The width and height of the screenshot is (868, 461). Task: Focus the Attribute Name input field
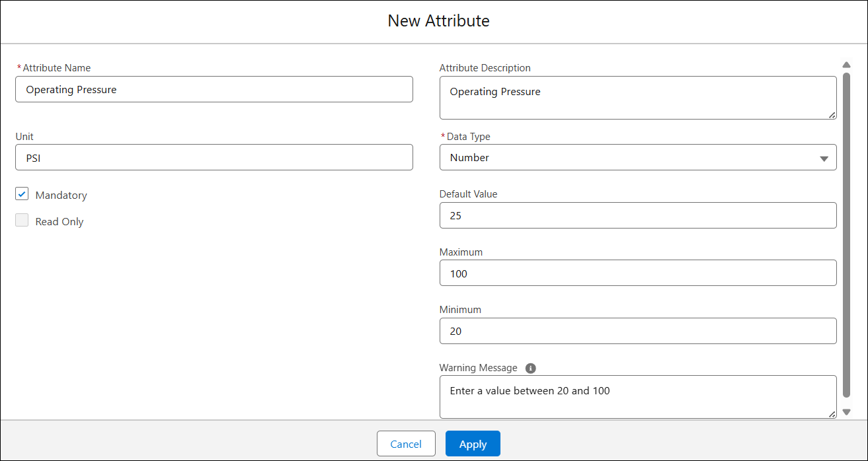click(214, 89)
